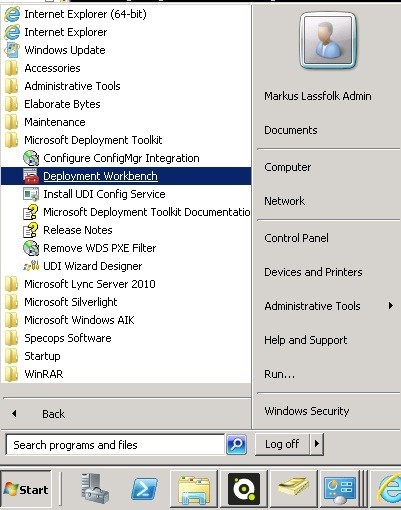Open Control Panel
The width and height of the screenshot is (401, 510).
296,238
